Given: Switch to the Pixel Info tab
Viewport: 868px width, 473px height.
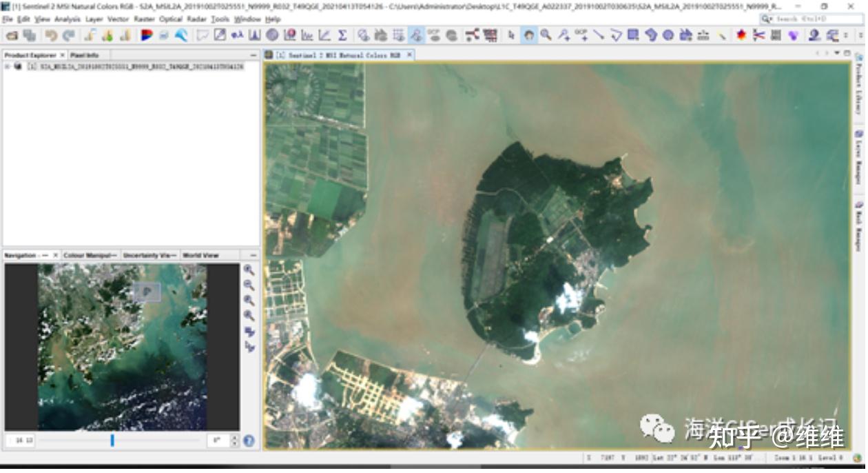Looking at the screenshot, I should [x=84, y=54].
